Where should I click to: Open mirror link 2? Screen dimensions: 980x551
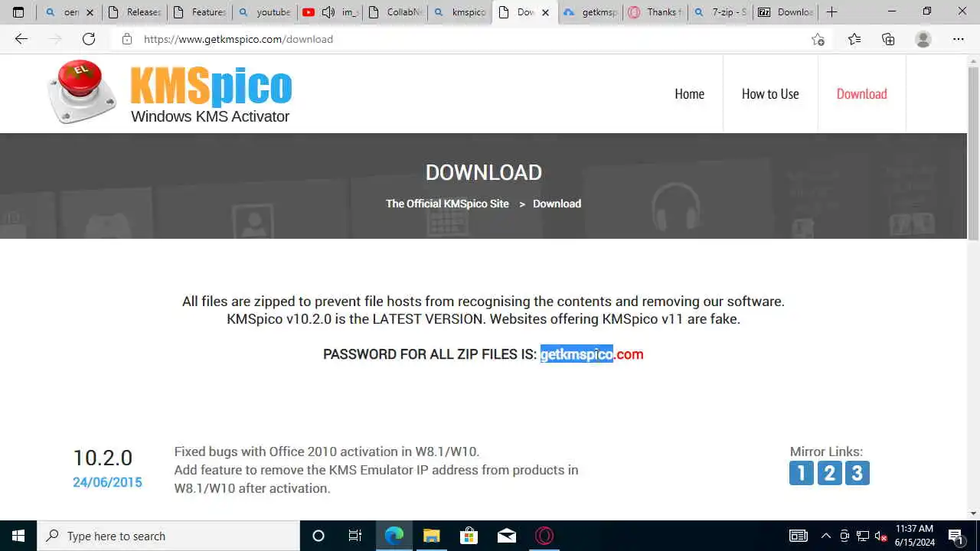pyautogui.click(x=829, y=473)
